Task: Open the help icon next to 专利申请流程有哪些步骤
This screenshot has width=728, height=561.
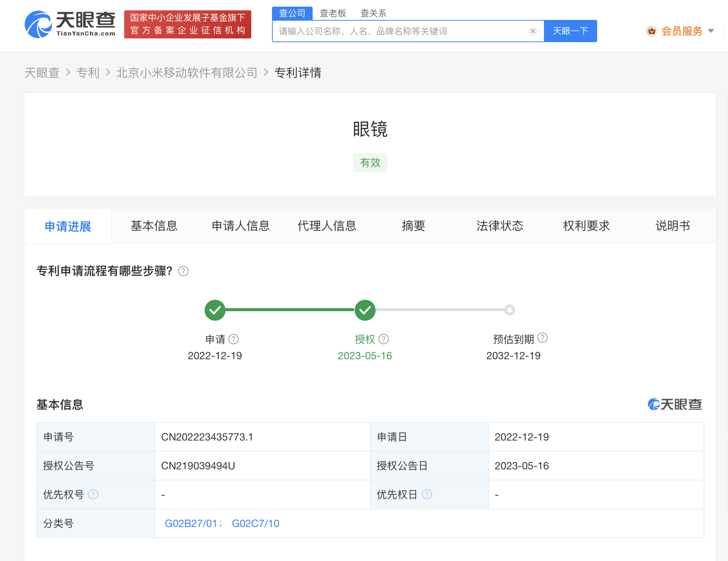Action: coord(183,271)
